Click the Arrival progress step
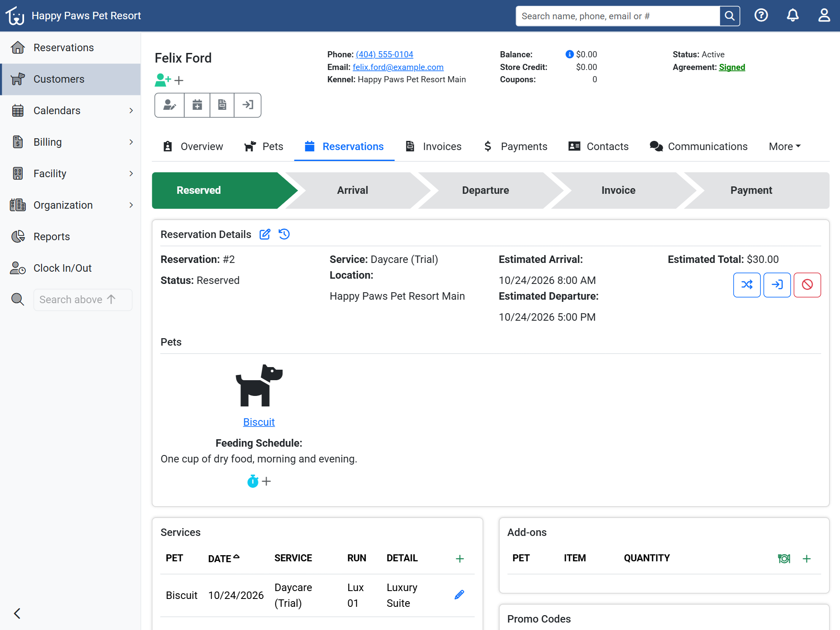 (353, 190)
